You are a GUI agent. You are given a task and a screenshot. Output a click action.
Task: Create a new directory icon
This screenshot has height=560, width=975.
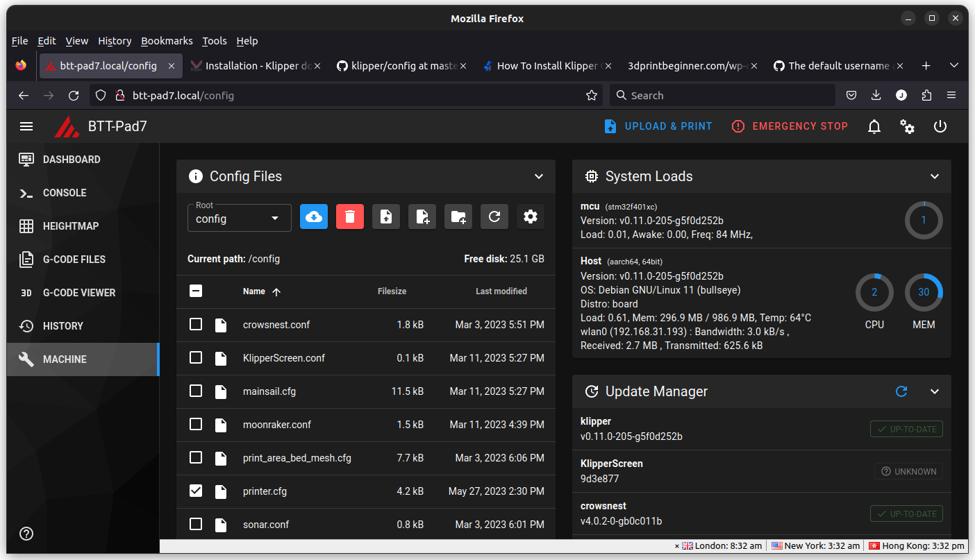[458, 217]
